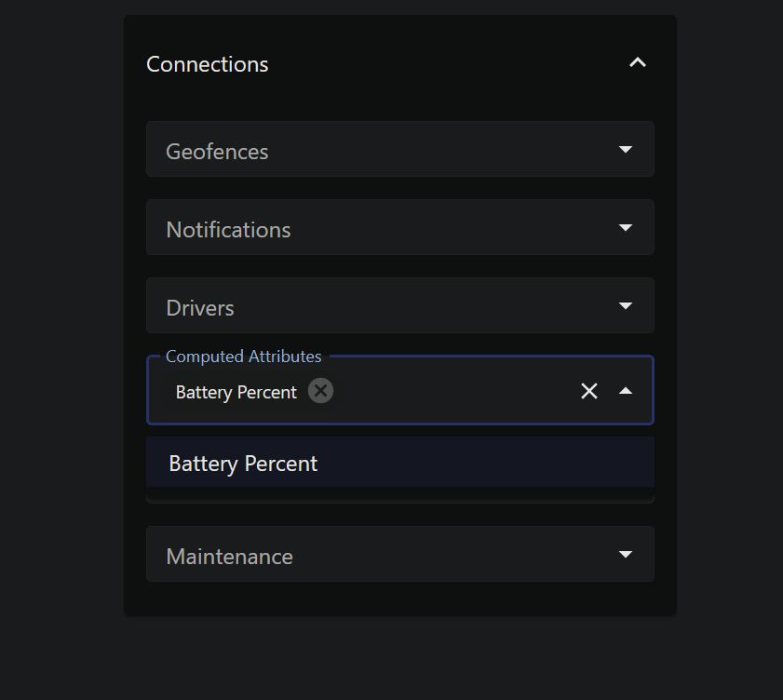Expand Drivers using its arrow icon
Image resolution: width=783 pixels, height=700 pixels.
click(626, 306)
